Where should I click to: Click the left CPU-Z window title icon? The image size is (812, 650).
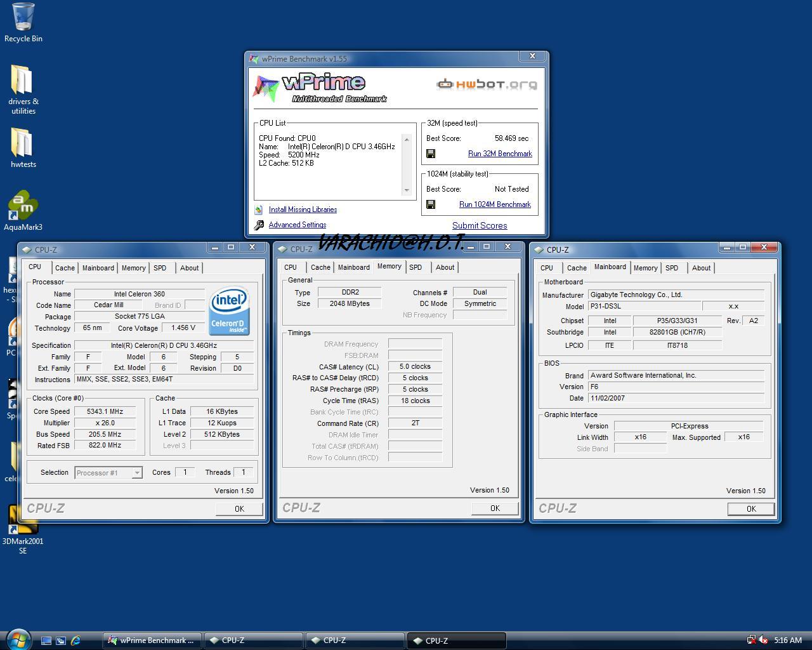pyautogui.click(x=28, y=249)
